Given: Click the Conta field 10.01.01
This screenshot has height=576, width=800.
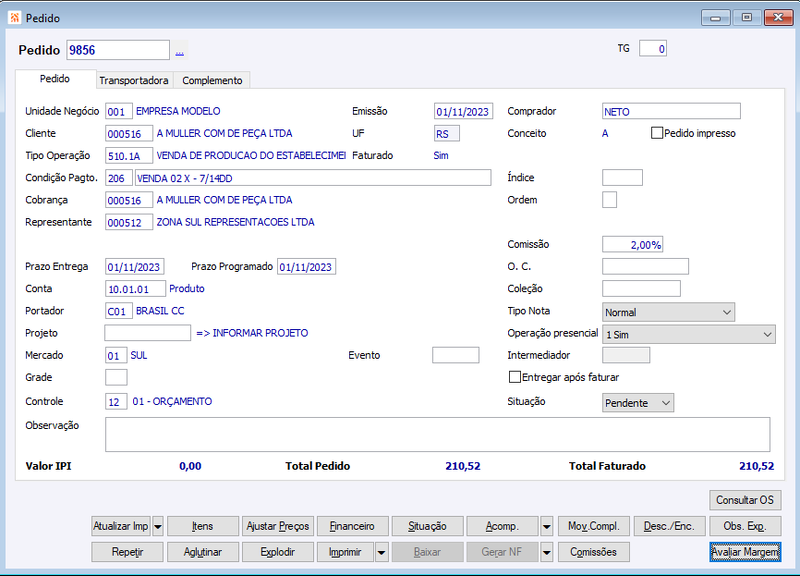Looking at the screenshot, I should [136, 289].
